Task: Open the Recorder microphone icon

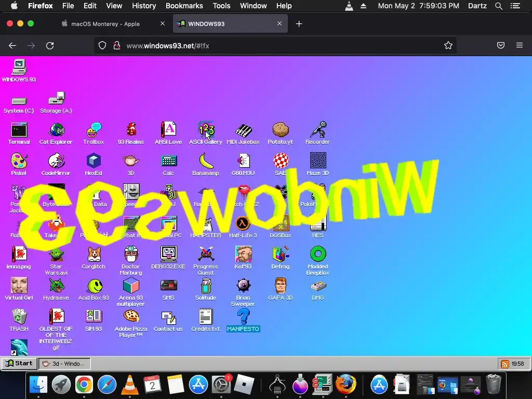Action: coord(317,134)
